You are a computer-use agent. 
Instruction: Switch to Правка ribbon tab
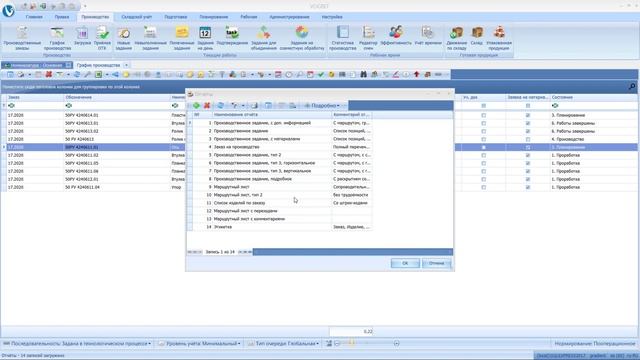tap(62, 17)
